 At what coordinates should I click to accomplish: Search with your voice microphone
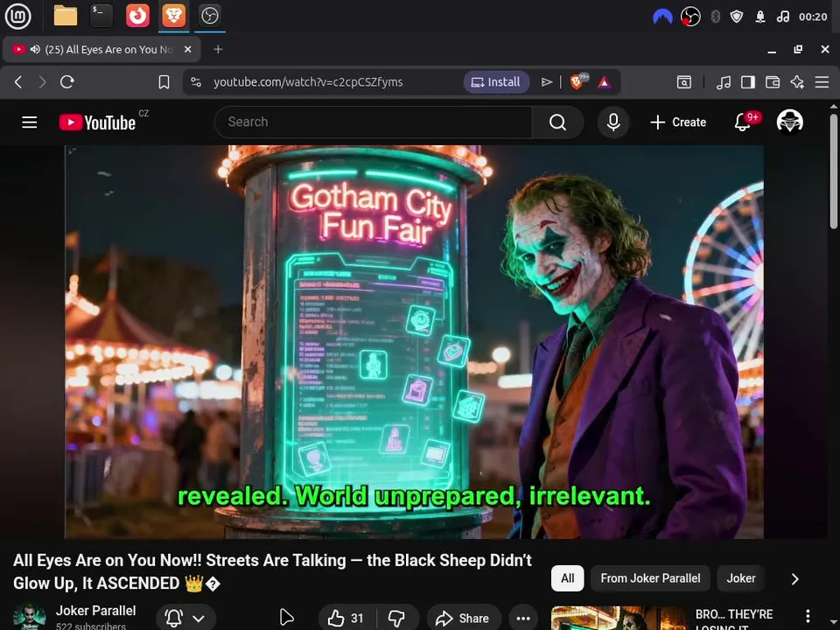pyautogui.click(x=613, y=122)
